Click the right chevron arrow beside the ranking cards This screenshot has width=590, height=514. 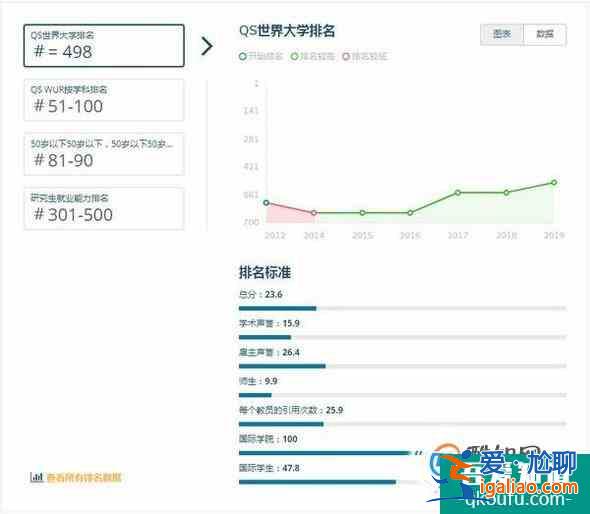coord(207,46)
